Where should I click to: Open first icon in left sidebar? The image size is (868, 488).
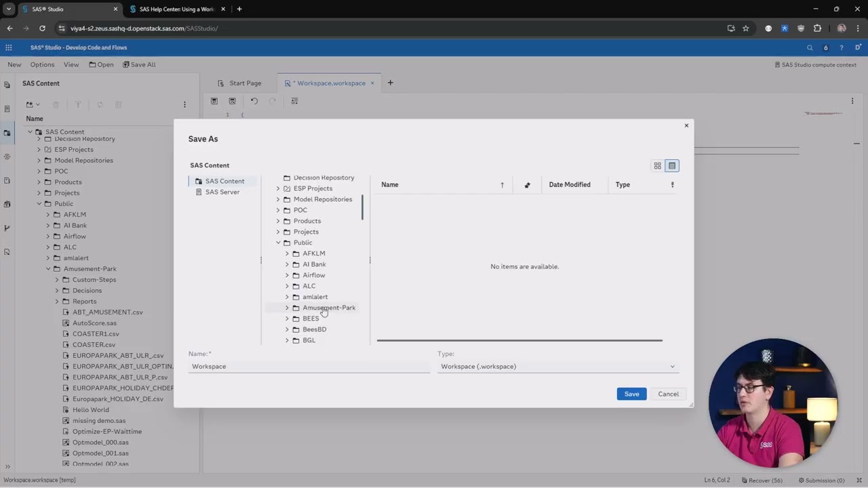[7, 85]
